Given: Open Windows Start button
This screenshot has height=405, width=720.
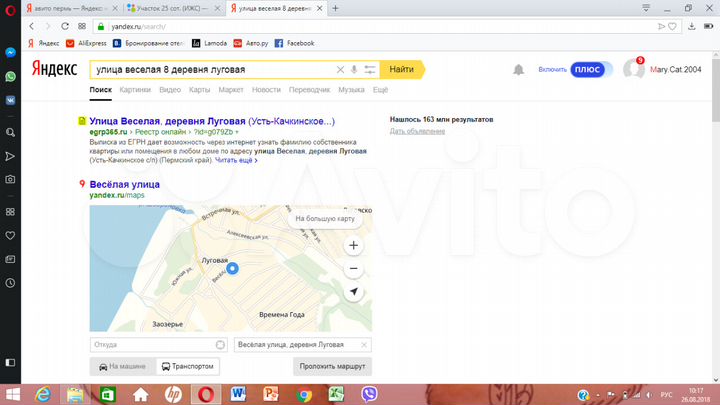Looking at the screenshot, I should pos(12,394).
